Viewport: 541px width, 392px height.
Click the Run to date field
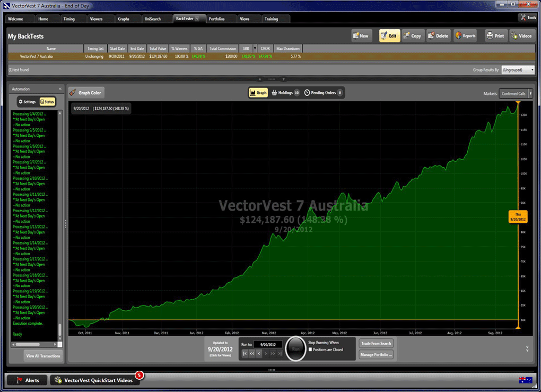pyautogui.click(x=267, y=344)
